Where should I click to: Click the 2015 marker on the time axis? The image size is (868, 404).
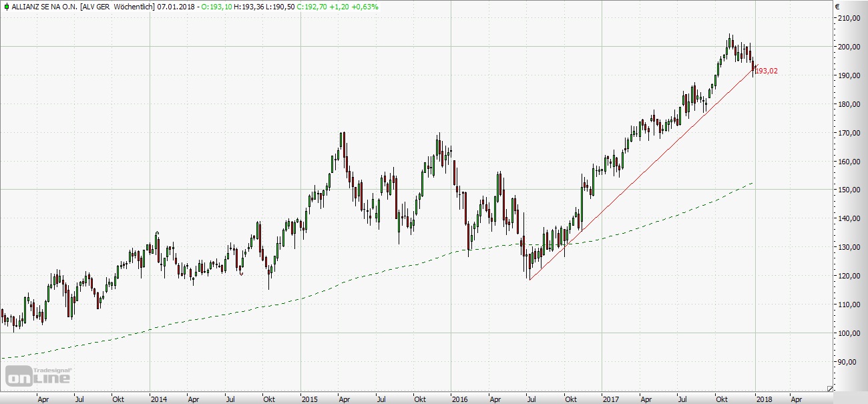pos(309,399)
